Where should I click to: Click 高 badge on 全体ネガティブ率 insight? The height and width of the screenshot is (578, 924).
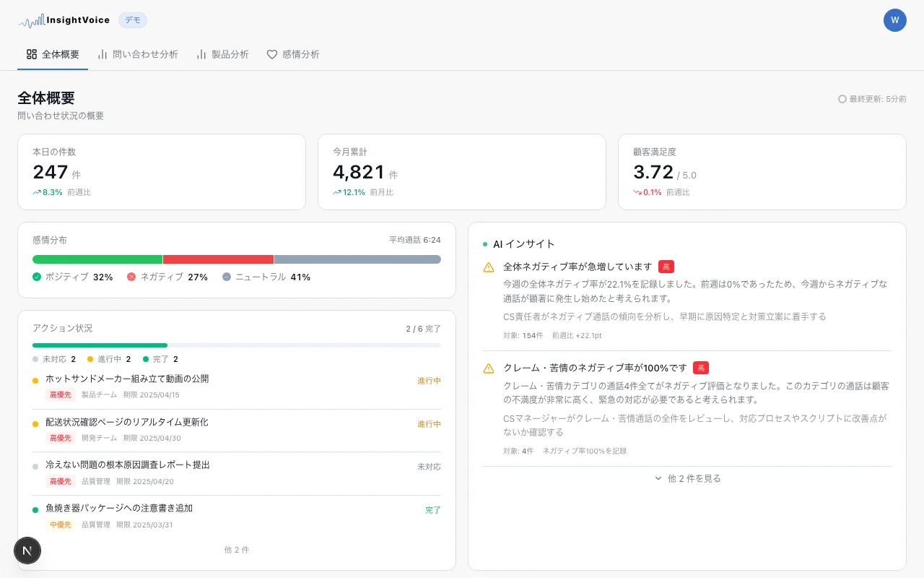click(666, 267)
